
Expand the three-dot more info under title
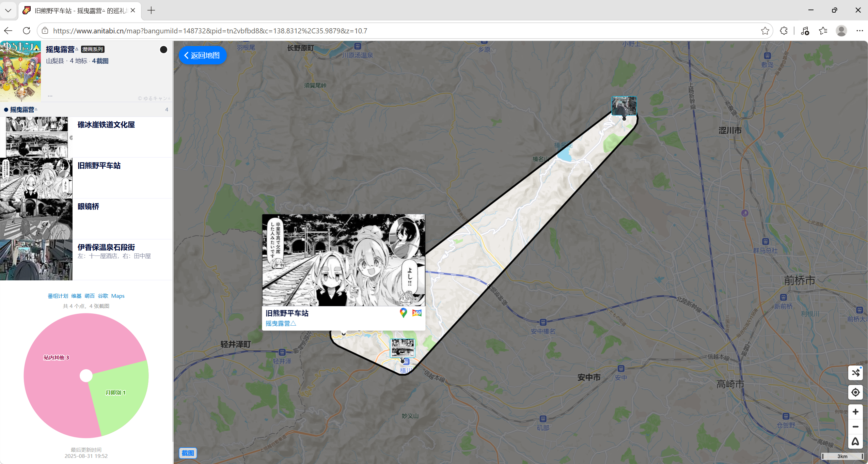tap(50, 96)
